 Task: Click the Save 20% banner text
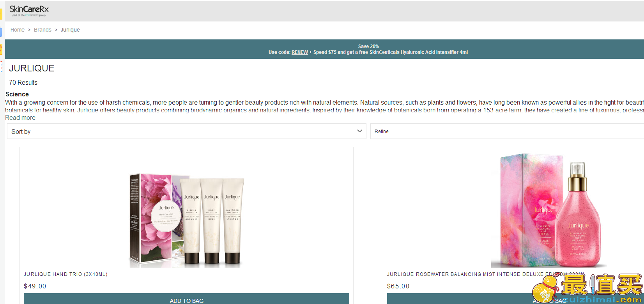(368, 46)
